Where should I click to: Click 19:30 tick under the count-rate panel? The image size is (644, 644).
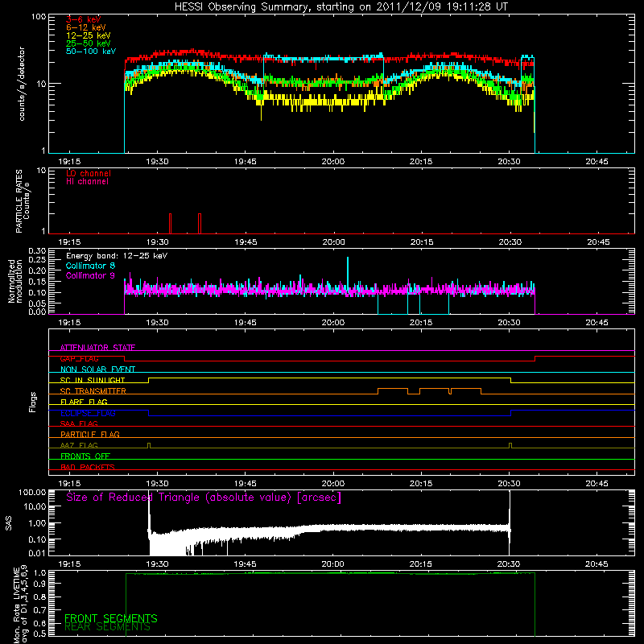[157, 162]
